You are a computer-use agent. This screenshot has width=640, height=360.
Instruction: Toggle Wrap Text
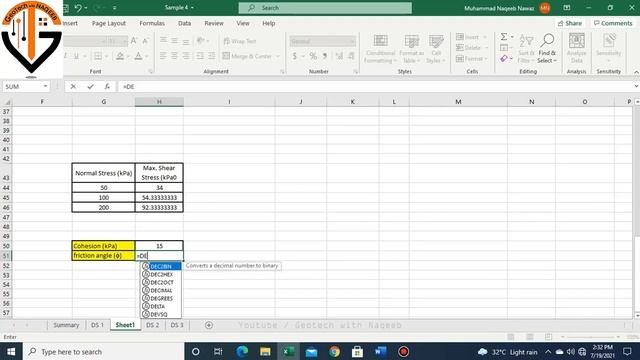pyautogui.click(x=240, y=41)
